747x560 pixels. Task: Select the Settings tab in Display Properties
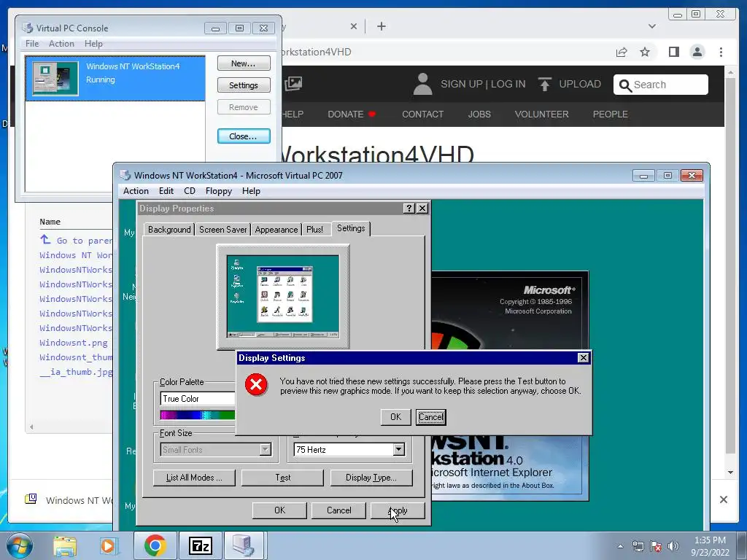pyautogui.click(x=351, y=228)
